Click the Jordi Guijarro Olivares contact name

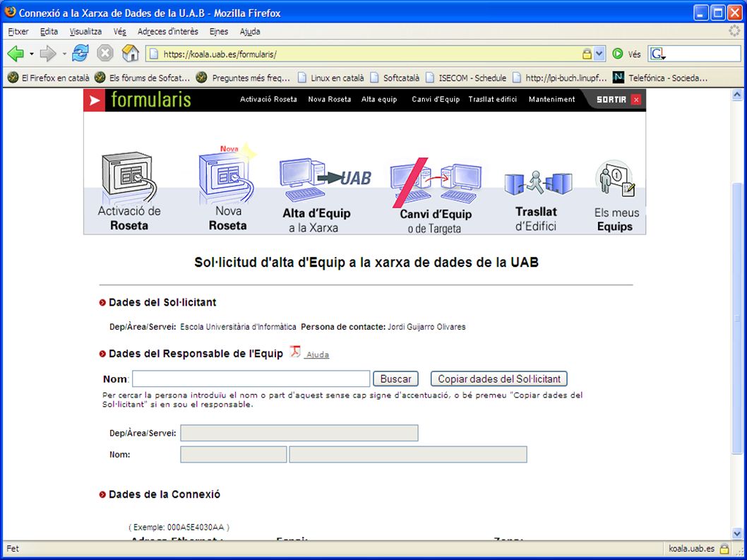426,327
